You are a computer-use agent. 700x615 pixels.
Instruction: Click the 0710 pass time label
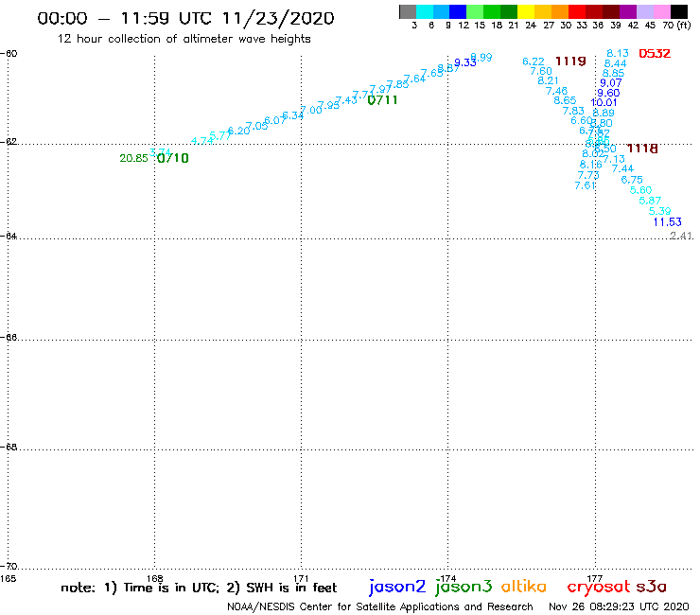[173, 158]
